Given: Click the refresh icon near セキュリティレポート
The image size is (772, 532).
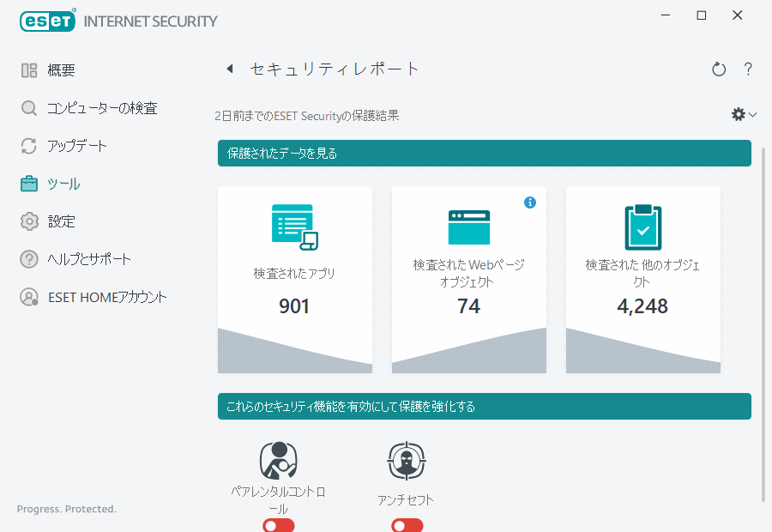Looking at the screenshot, I should pyautogui.click(x=719, y=69).
